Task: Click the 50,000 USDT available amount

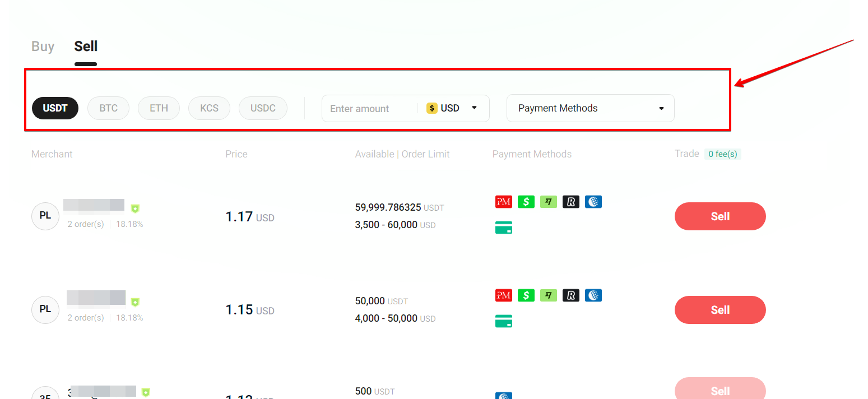Action: (x=382, y=301)
